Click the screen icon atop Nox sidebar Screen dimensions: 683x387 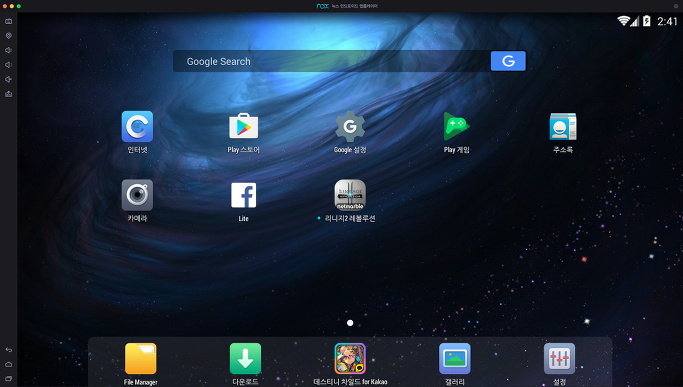pyautogui.click(x=8, y=21)
